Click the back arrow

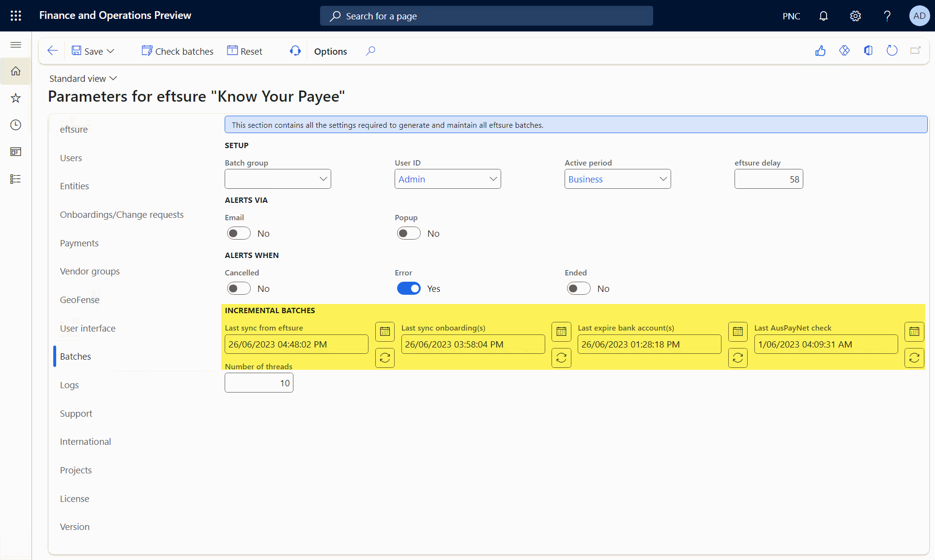pos(53,51)
